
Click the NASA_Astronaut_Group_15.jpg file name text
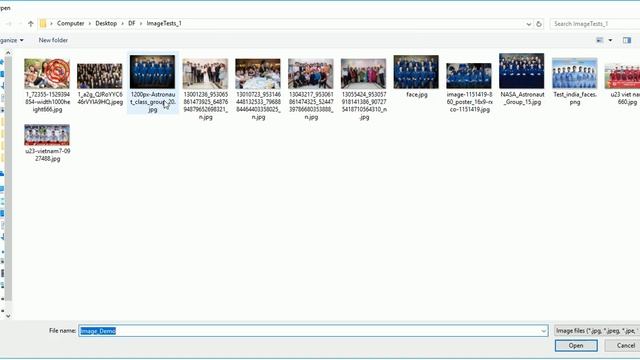pos(522,98)
